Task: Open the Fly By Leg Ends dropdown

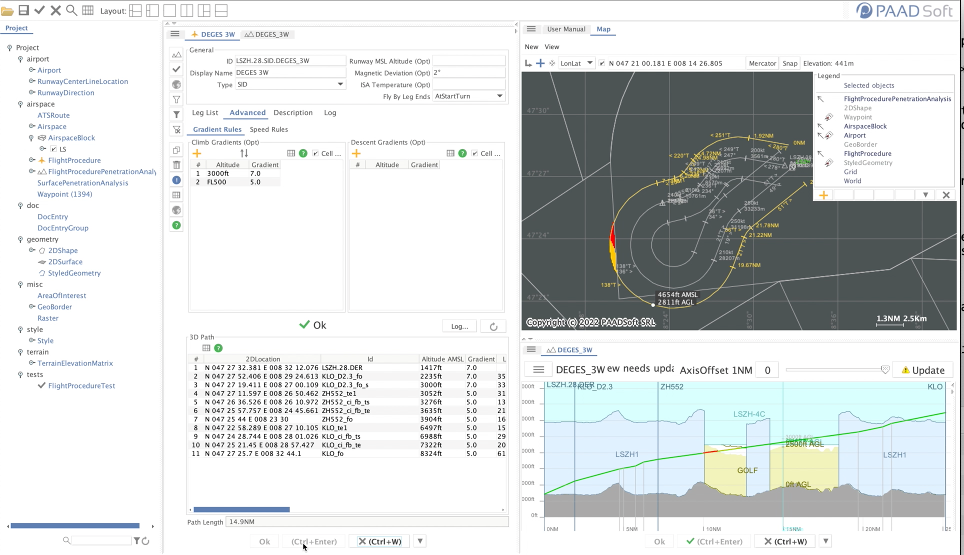Action: pyautogui.click(x=499, y=96)
